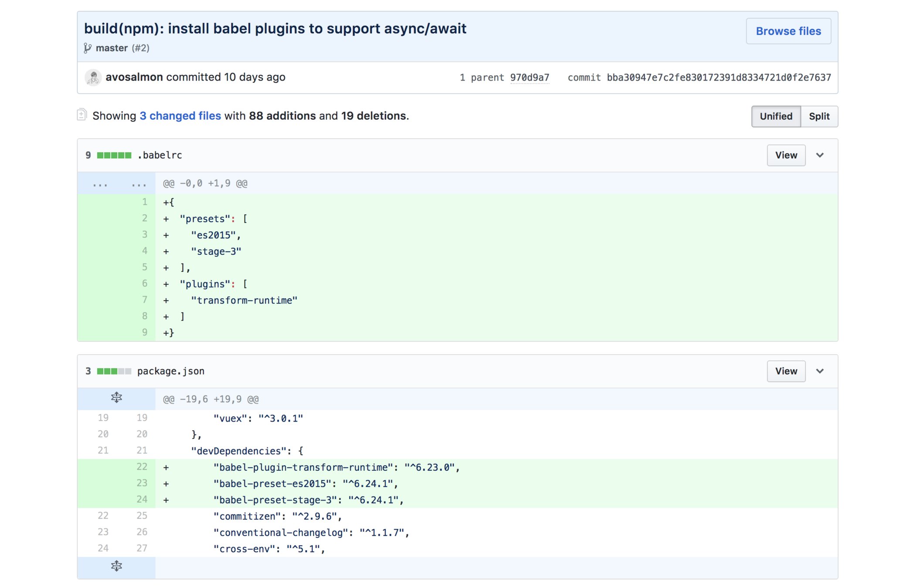View the package.json file
The width and height of the screenshot is (910, 588).
click(785, 371)
